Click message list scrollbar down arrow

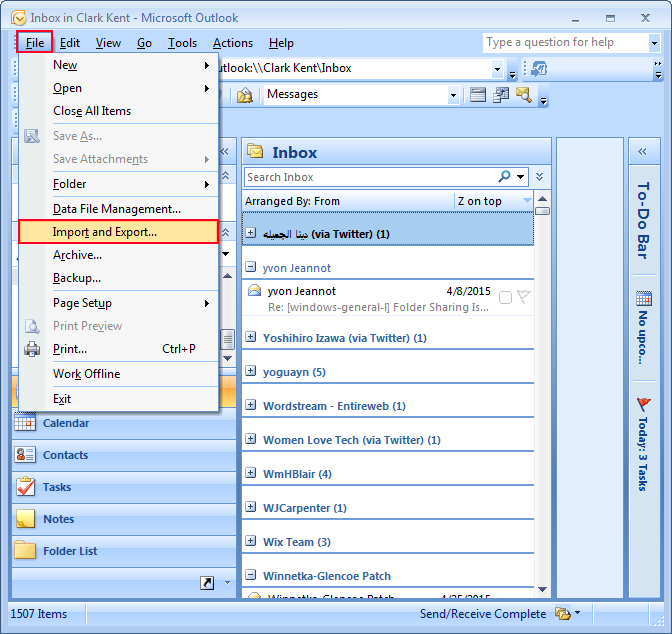coord(542,589)
